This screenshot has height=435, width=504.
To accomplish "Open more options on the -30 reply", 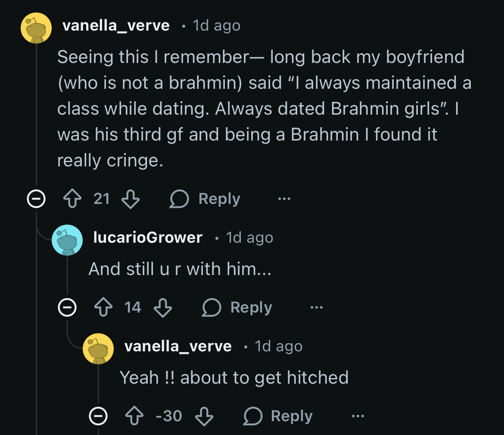I will pos(358,416).
